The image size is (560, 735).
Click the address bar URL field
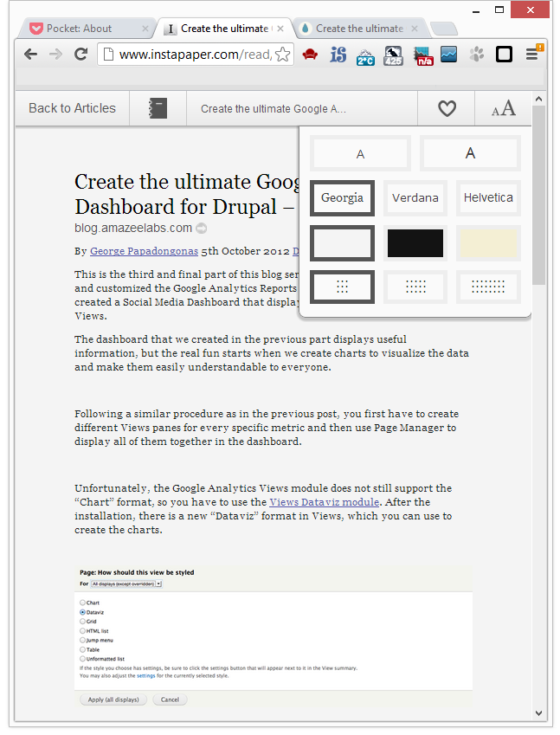point(196,55)
